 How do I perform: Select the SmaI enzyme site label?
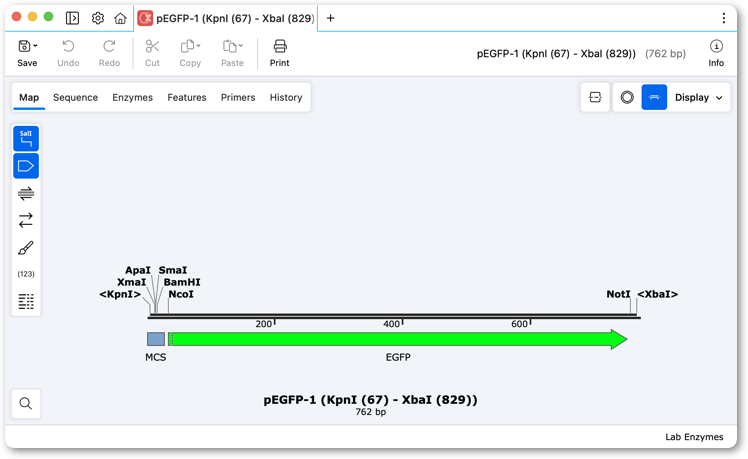coord(173,271)
